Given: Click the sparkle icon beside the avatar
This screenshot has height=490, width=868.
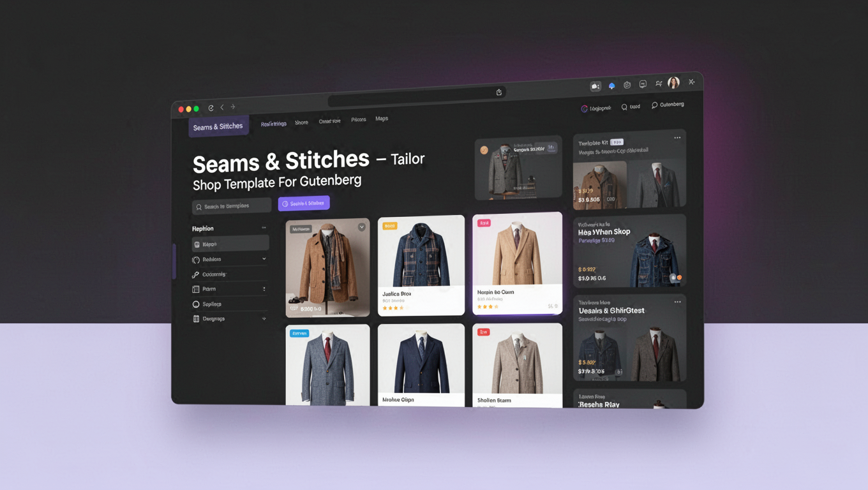Looking at the screenshot, I should (691, 82).
